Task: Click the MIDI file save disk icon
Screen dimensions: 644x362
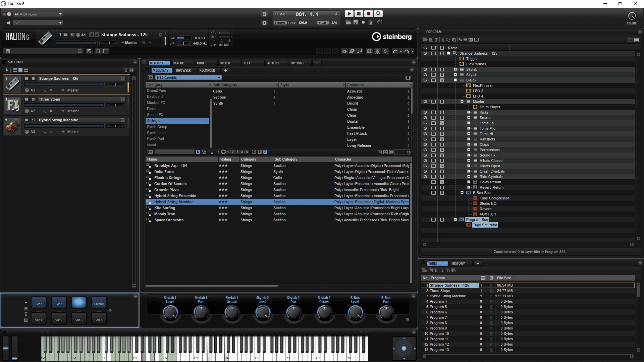Action: (356, 22)
